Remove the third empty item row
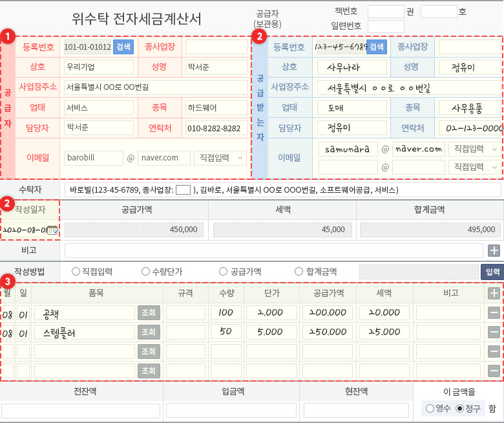Viewport: 504px width, 423px height. click(x=494, y=351)
